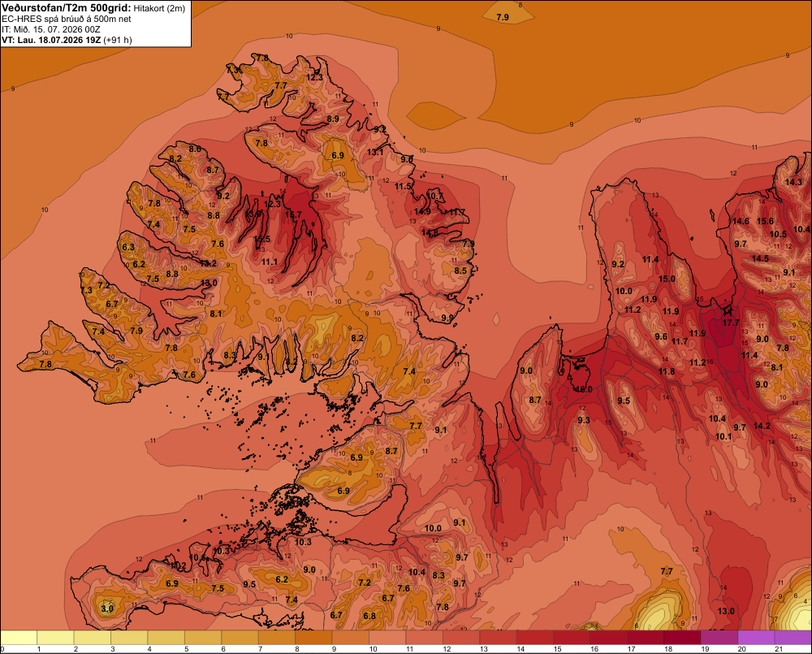Image resolution: width=812 pixels, height=654 pixels.
Task: Click the 15.7 temperature label
Action: pyautogui.click(x=292, y=214)
